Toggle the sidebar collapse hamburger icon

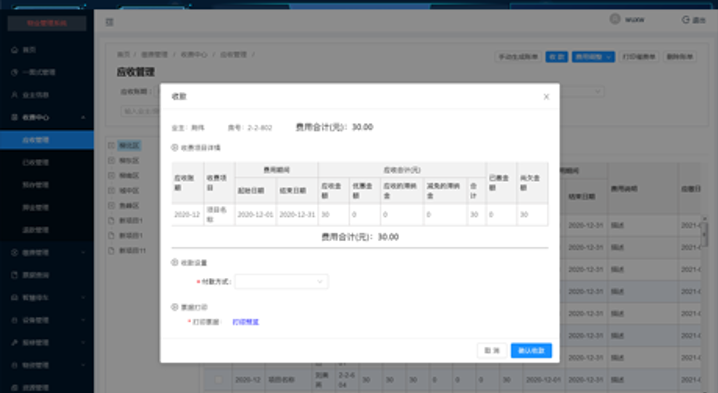109,22
